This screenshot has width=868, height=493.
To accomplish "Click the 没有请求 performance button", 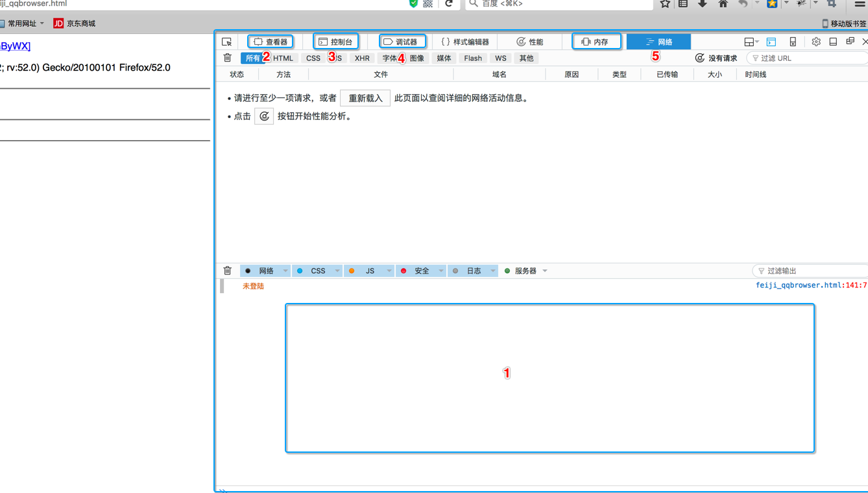I will point(716,58).
